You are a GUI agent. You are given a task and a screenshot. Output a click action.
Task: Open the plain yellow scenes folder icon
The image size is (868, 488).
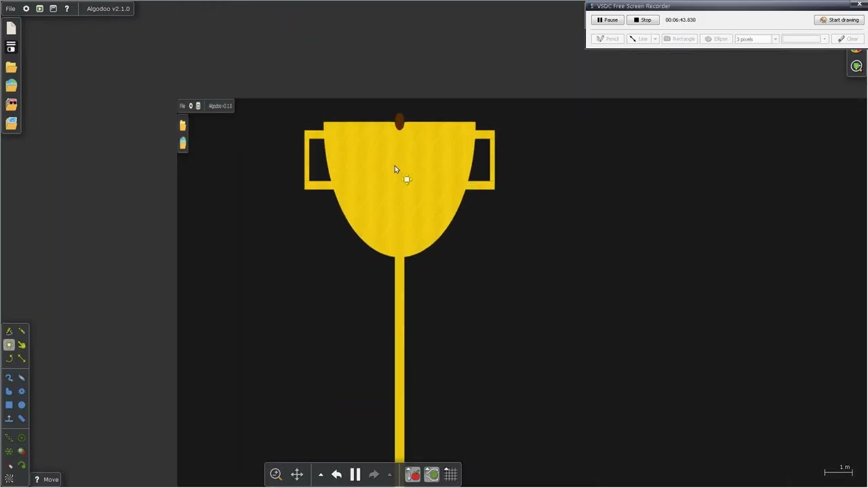pos(11,67)
